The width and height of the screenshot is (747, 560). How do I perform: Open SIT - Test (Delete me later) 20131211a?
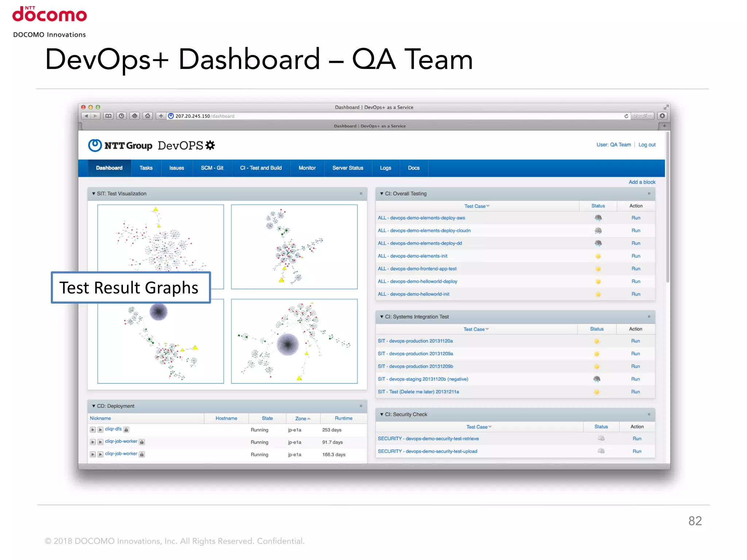pyautogui.click(x=418, y=392)
